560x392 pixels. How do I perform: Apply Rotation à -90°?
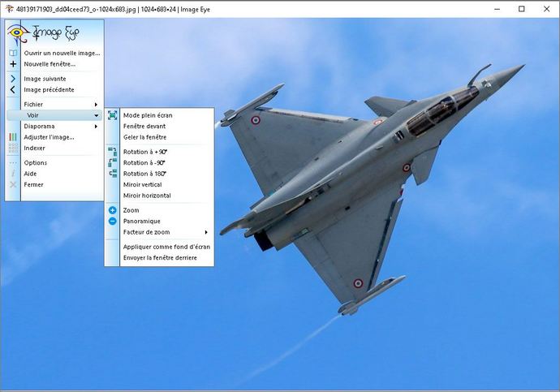pyautogui.click(x=144, y=163)
